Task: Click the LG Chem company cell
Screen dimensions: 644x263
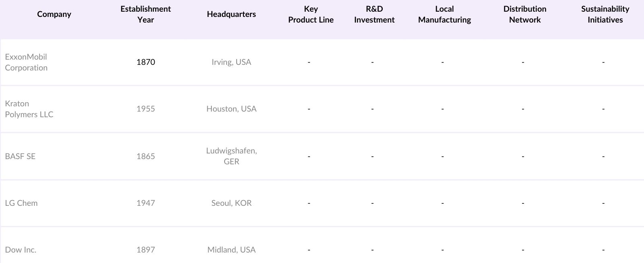Action: (x=21, y=203)
